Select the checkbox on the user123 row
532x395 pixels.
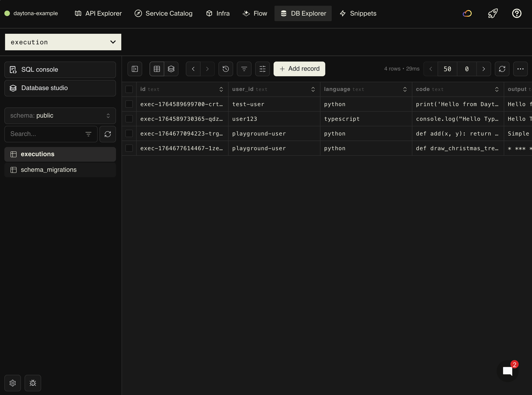click(x=129, y=118)
